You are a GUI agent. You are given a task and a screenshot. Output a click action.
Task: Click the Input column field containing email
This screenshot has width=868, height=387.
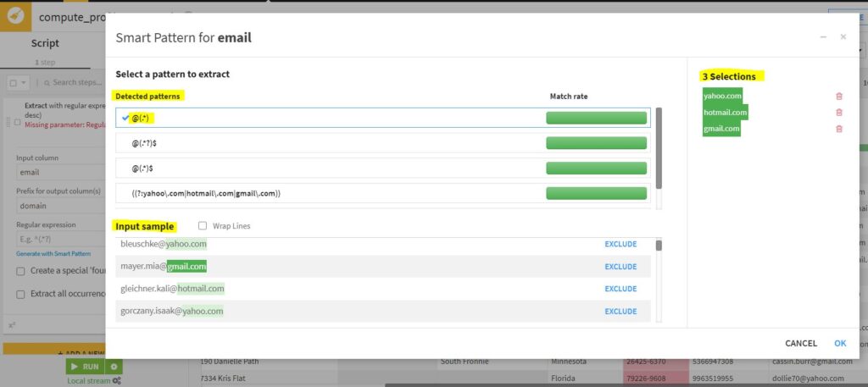[x=61, y=173]
